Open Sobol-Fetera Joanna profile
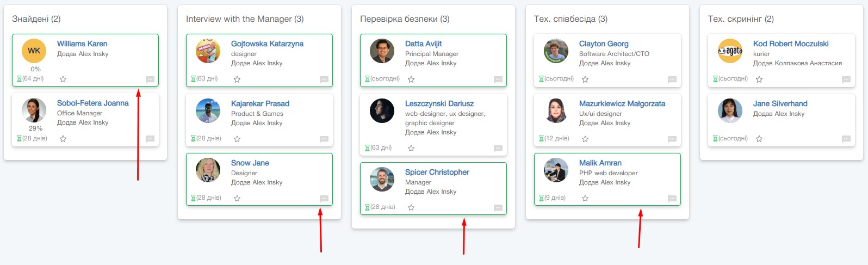The width and height of the screenshot is (868, 265). (x=93, y=103)
